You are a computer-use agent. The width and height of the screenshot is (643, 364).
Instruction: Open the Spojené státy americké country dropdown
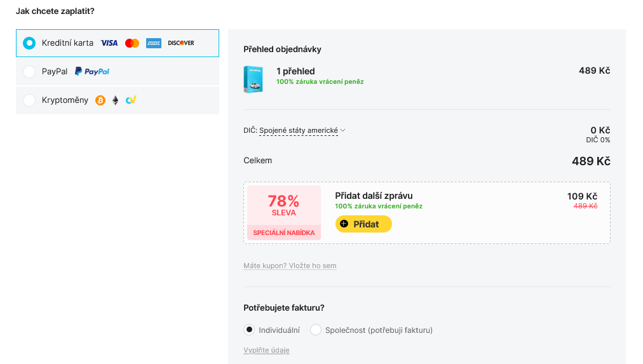pos(299,130)
